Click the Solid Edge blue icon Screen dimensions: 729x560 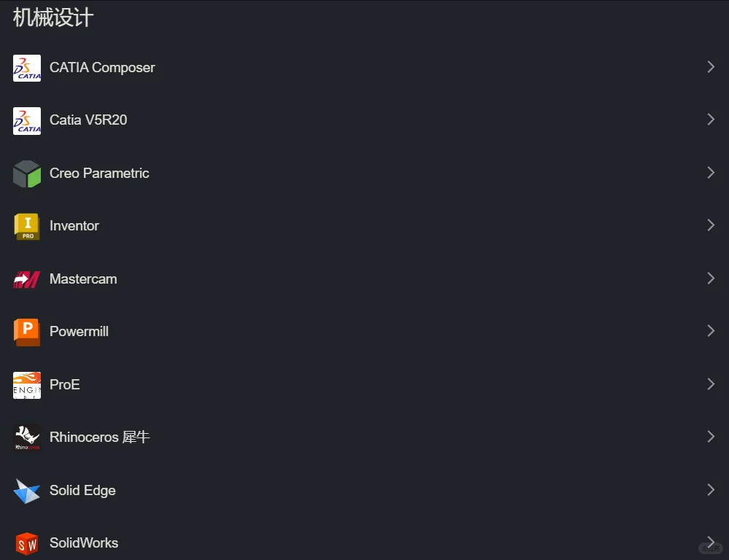coord(27,491)
